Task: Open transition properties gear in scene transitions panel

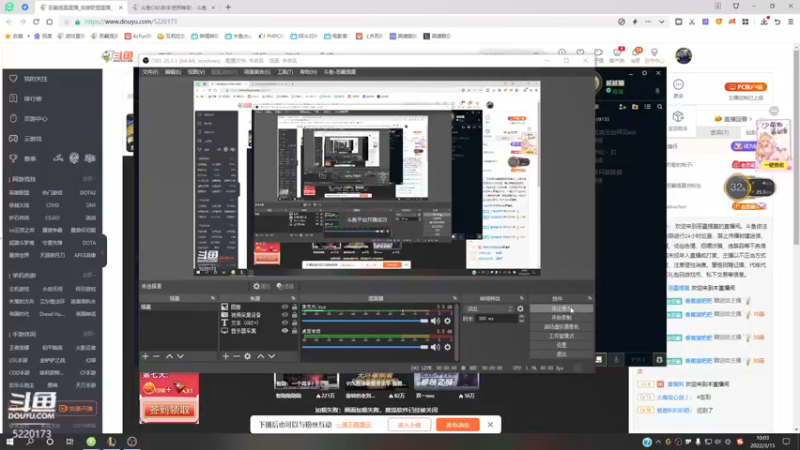Action: 520,309
